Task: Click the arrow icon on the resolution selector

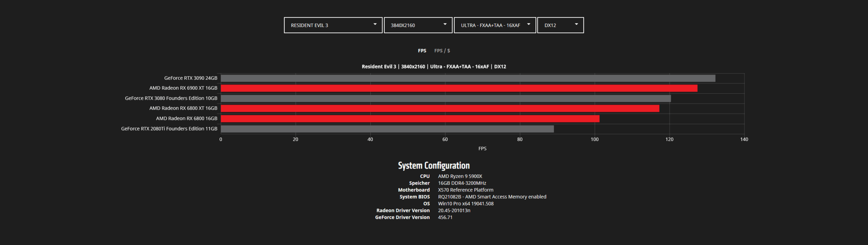Action: pos(445,24)
